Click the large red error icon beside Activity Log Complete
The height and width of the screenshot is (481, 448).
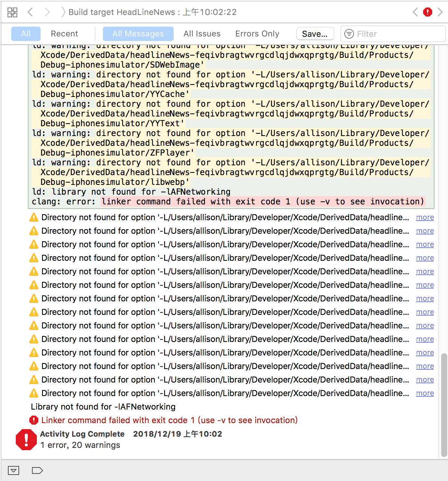(x=26, y=440)
